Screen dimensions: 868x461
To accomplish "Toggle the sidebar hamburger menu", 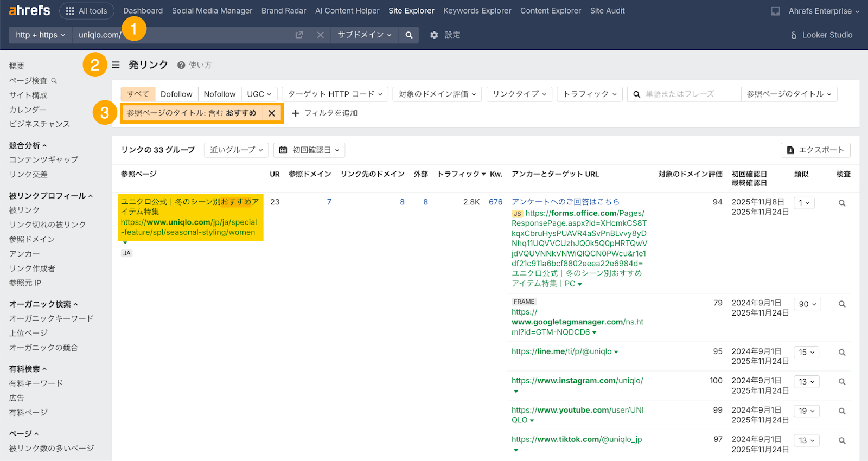I will (x=116, y=65).
